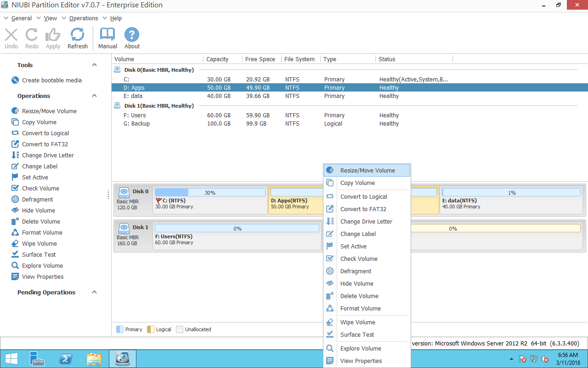Select Change Drive Letter in sidebar
Image resolution: width=588 pixels, height=368 pixels.
pos(48,155)
